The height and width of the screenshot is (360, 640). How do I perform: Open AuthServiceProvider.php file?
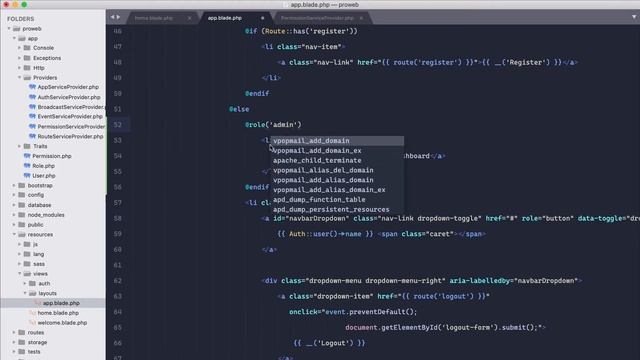point(69,97)
